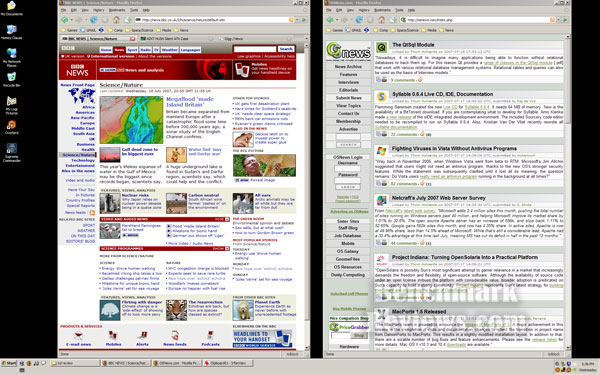Click the BBC search text field

[x=255, y=49]
